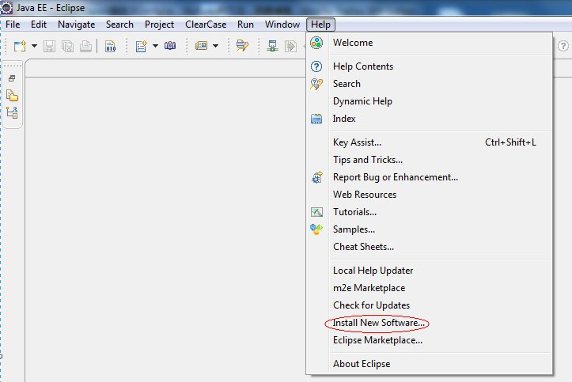Click the gray skip-forward arrow toolbar icon
572x382 pixels.
(291, 46)
